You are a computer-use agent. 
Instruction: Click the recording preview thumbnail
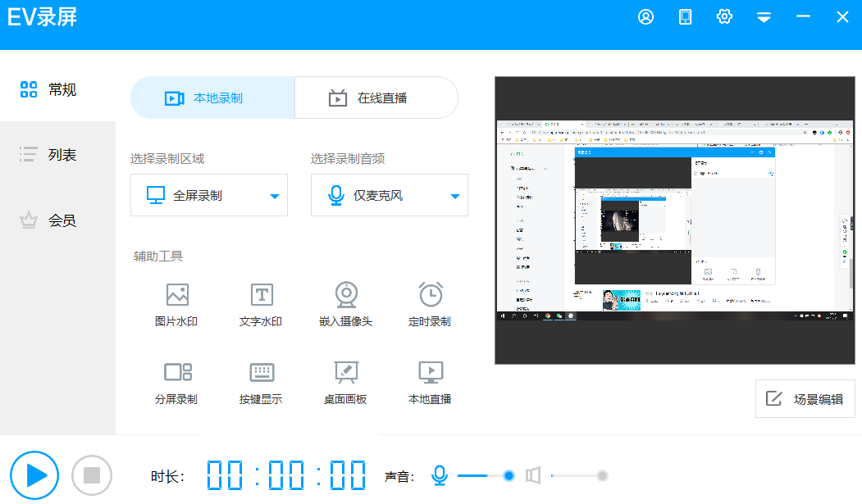pos(674,220)
